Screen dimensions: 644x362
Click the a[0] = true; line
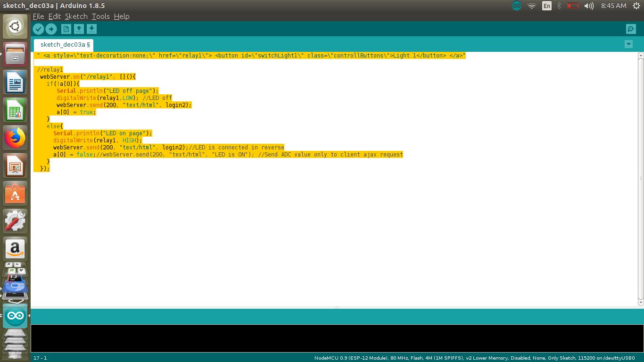pyautogui.click(x=76, y=112)
